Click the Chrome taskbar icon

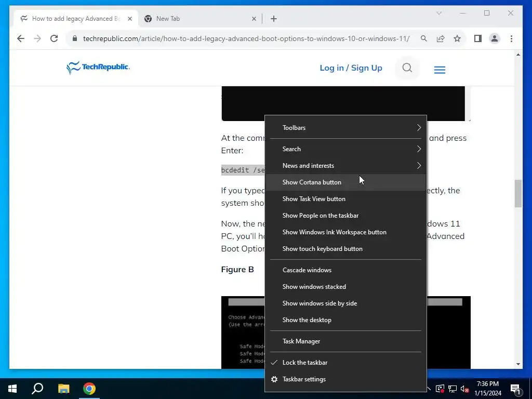pyautogui.click(x=89, y=389)
